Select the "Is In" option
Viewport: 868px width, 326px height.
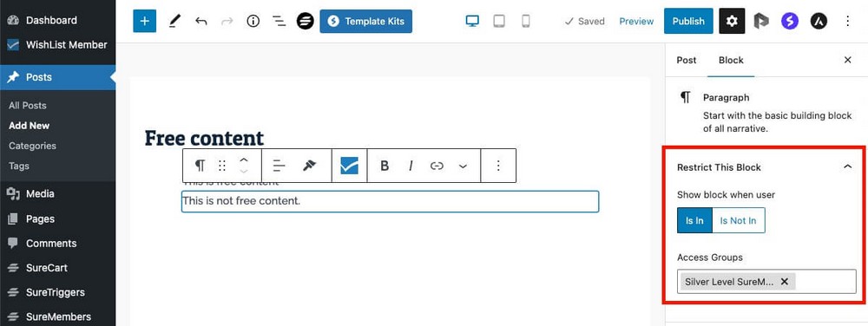pyautogui.click(x=694, y=220)
